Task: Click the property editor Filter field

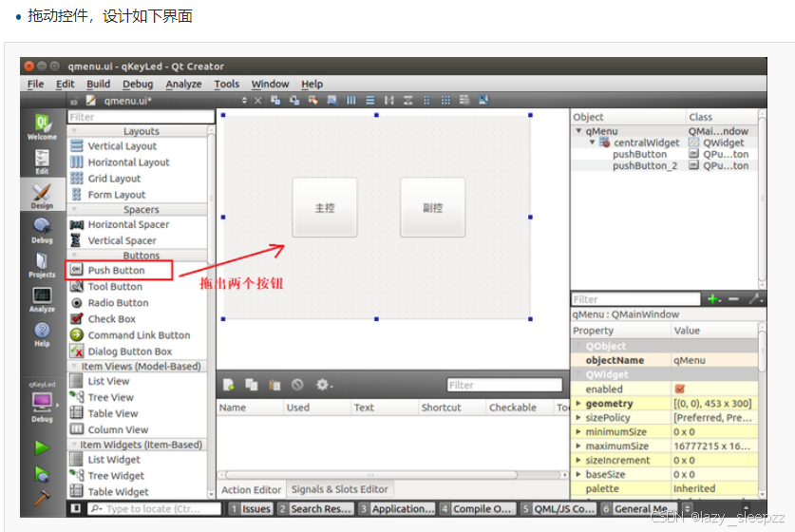Action: (635, 299)
